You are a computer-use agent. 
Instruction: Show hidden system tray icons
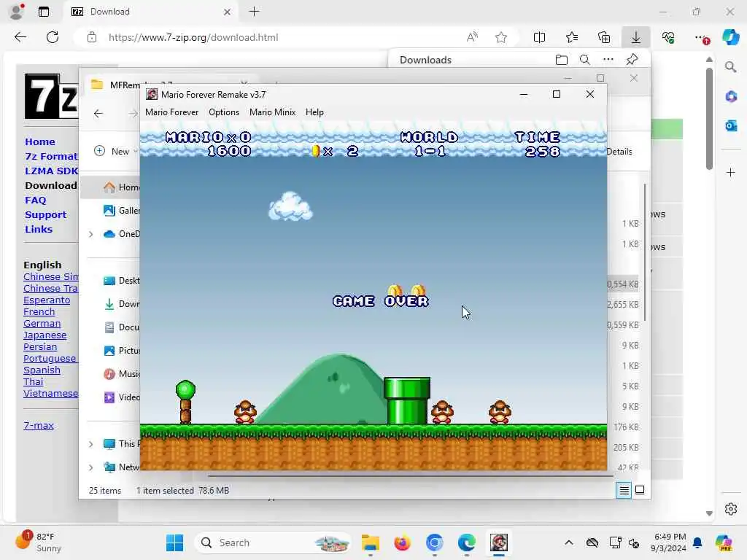568,542
